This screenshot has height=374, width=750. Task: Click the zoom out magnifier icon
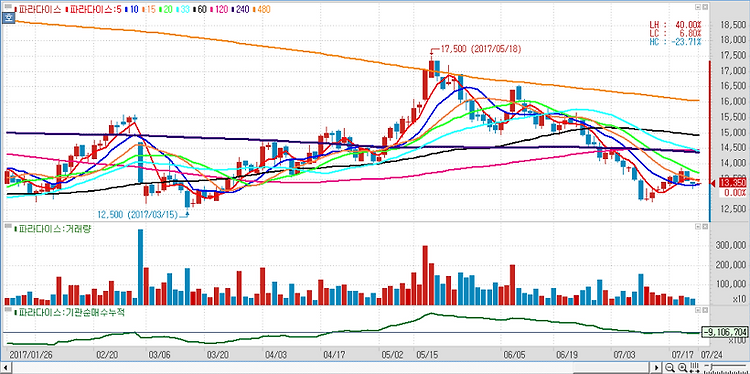[x=670, y=367]
